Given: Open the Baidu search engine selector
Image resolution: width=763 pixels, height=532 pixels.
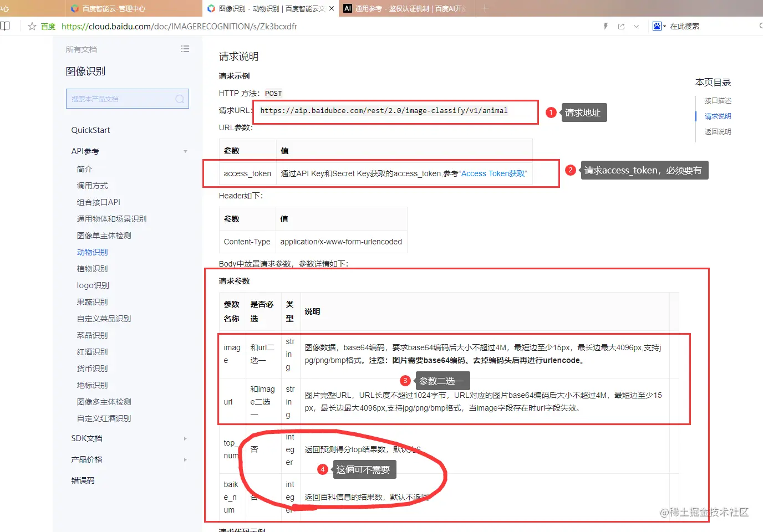Looking at the screenshot, I should (x=659, y=26).
